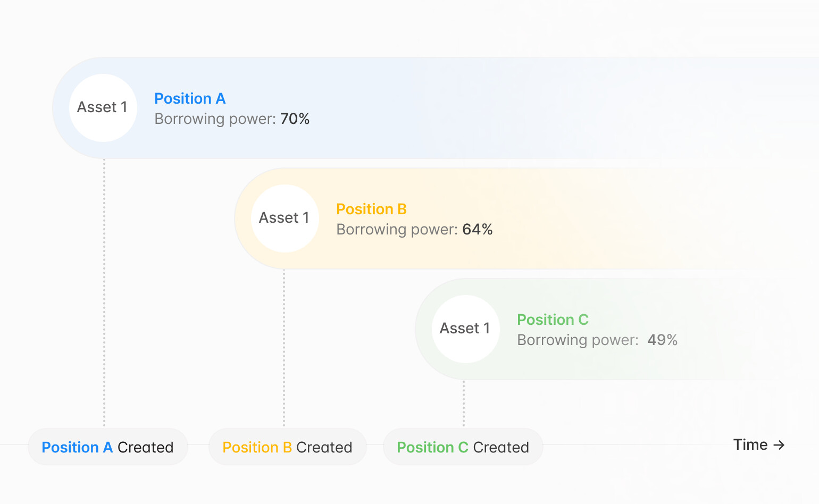
Task: Click the Asset 1 circle in Position A
Action: click(x=103, y=108)
